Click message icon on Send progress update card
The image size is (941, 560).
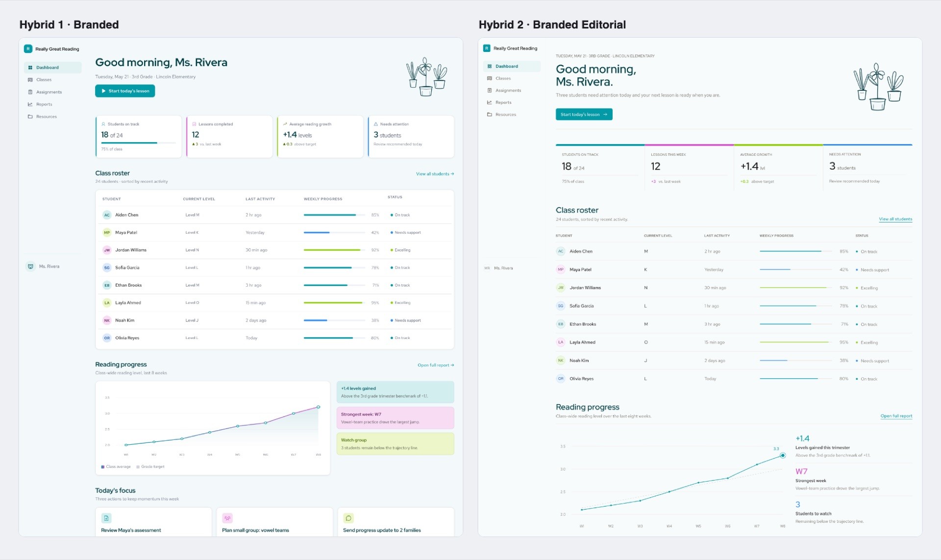click(x=348, y=518)
